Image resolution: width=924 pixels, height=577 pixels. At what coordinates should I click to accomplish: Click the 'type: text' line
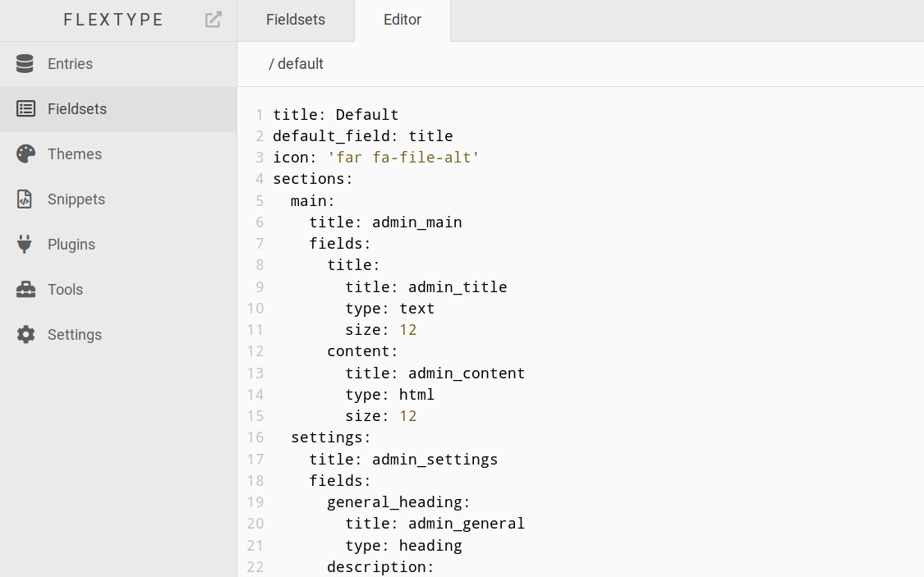(x=390, y=309)
